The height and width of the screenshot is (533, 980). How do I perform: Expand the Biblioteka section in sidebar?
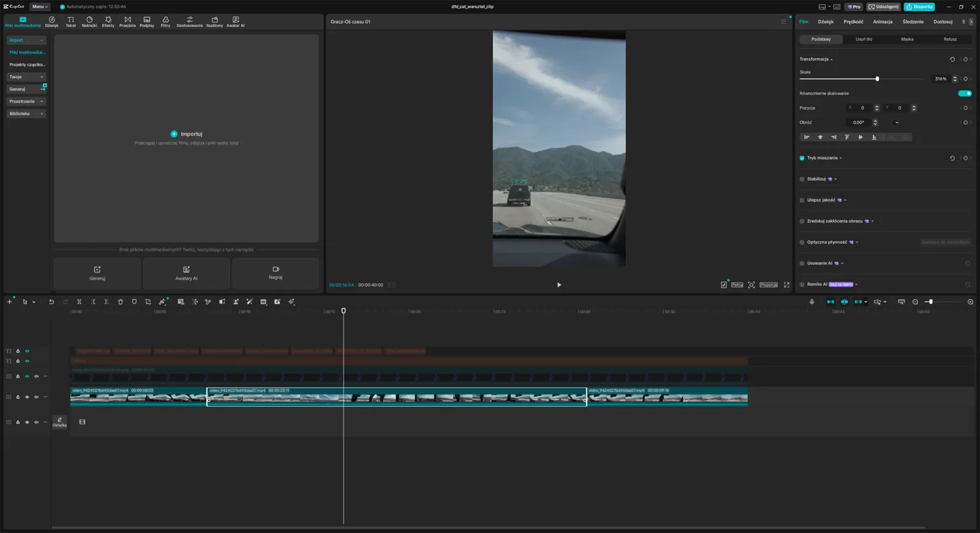tap(26, 113)
